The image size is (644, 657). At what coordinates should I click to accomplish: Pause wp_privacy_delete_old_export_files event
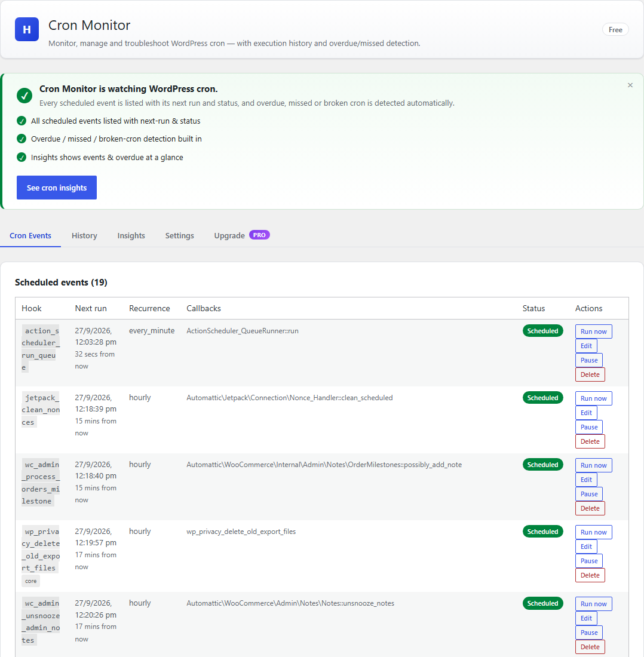[x=588, y=561]
